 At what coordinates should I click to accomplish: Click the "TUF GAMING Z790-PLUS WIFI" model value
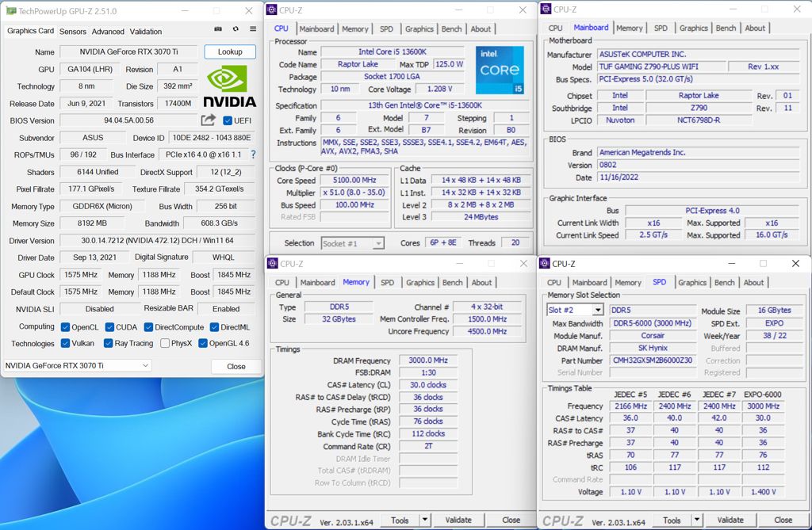coord(662,67)
